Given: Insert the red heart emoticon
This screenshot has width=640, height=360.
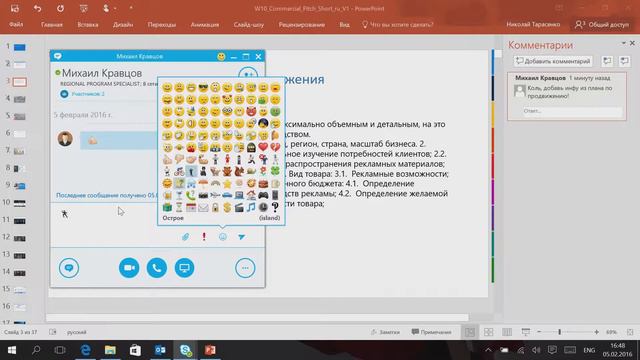Looking at the screenshot, I should pyautogui.click(x=263, y=147).
